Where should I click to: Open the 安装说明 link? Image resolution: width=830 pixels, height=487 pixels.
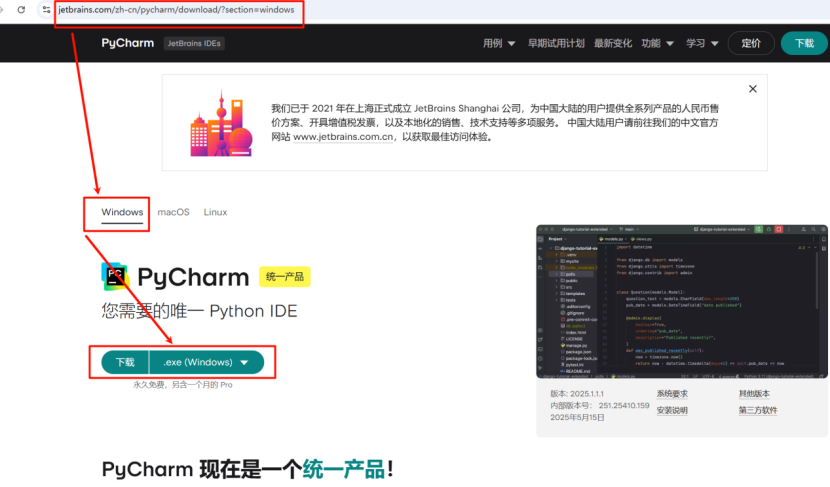[x=672, y=410]
